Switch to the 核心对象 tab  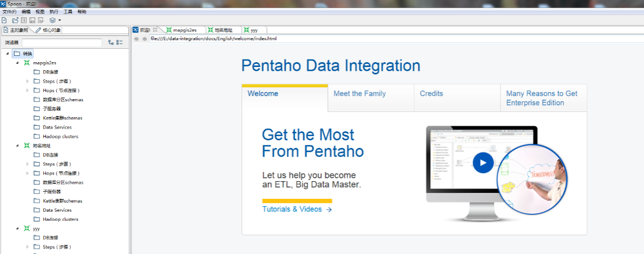point(48,30)
